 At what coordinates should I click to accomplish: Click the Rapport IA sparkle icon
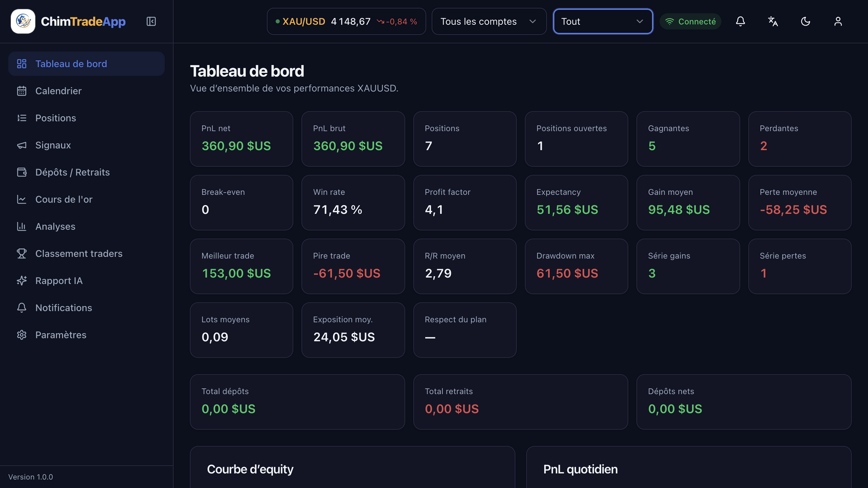pyautogui.click(x=22, y=281)
